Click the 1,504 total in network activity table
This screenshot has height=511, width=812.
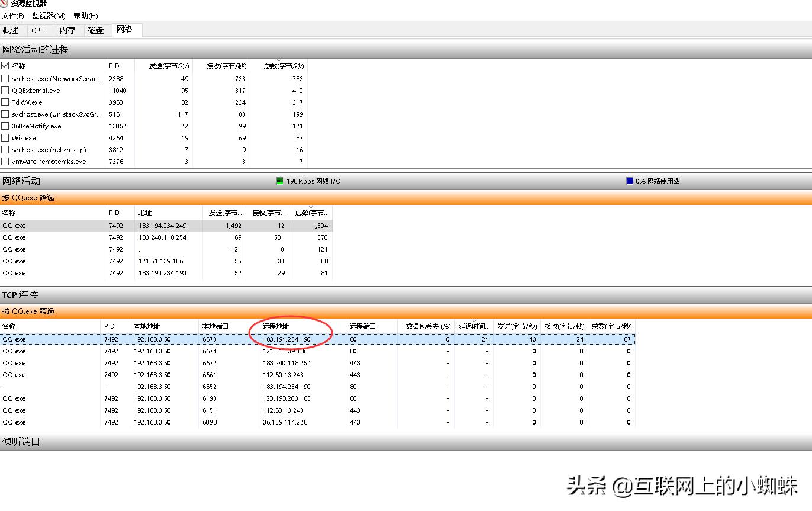[x=320, y=226]
